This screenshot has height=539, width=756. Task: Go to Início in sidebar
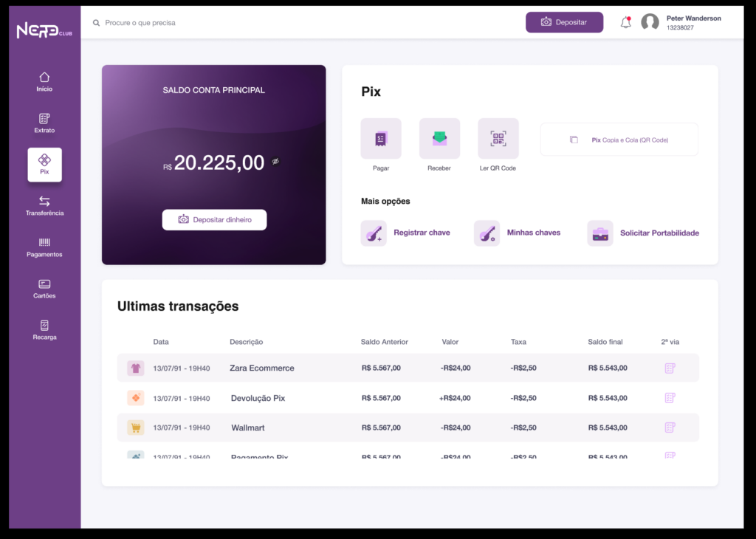(x=44, y=82)
